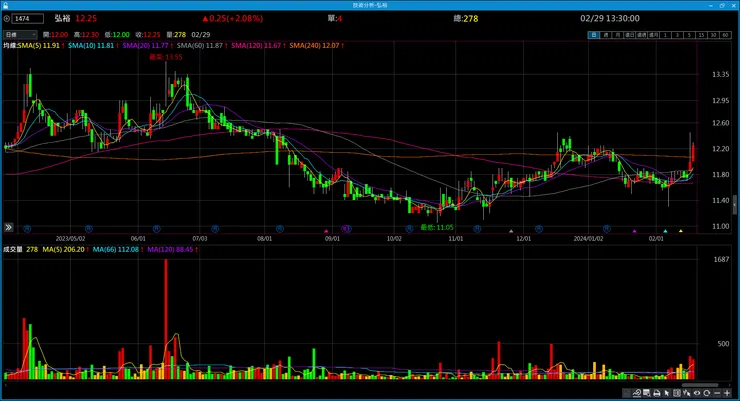Toggle the eye visibility icon in bottom toolbar
Image resolution: width=740 pixels, height=401 pixels.
[x=697, y=393]
